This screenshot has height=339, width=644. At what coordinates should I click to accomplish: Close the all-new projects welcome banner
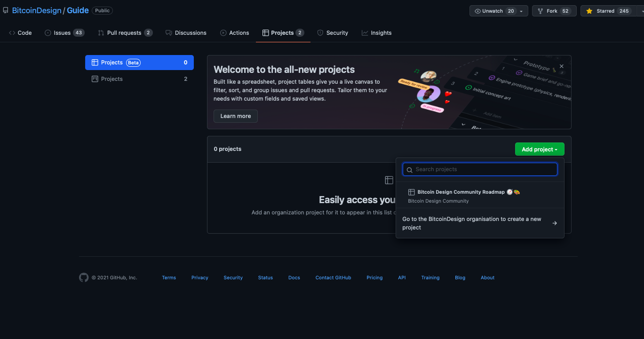(561, 67)
